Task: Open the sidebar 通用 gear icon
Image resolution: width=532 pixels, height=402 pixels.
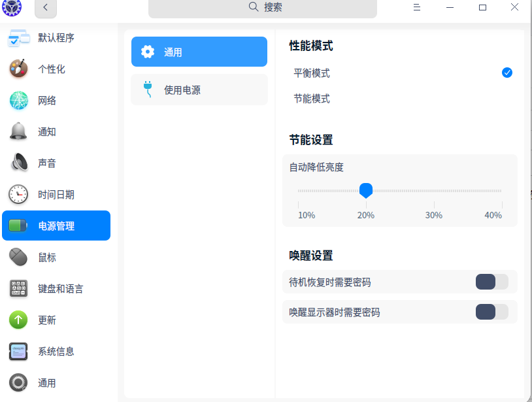Action: pos(18,382)
